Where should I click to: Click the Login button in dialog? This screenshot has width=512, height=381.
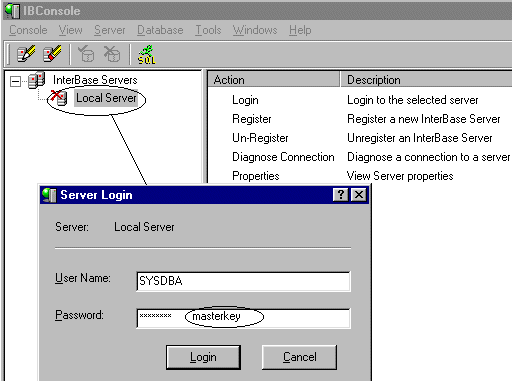pyautogui.click(x=203, y=357)
